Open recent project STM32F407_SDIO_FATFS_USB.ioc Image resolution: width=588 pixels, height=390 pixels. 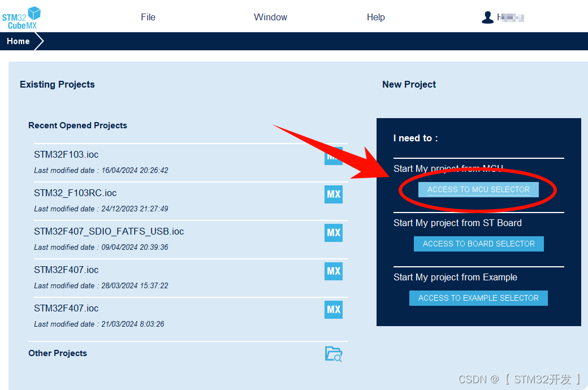(x=109, y=231)
